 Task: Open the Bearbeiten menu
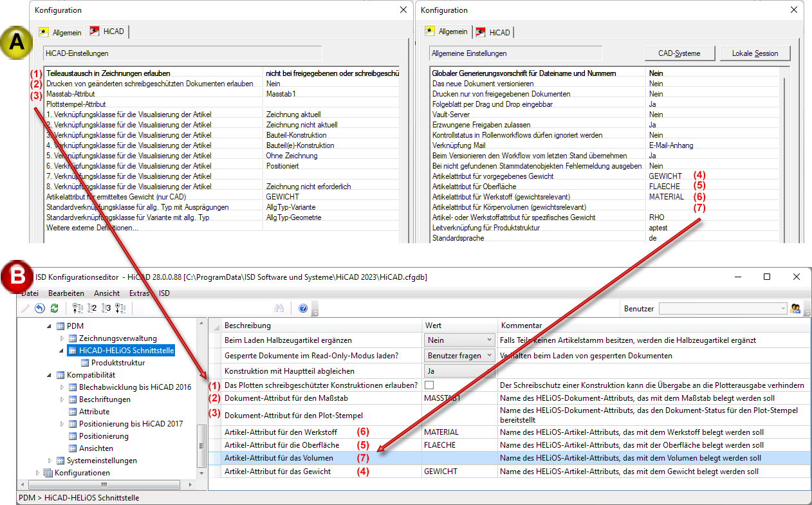pyautogui.click(x=66, y=293)
